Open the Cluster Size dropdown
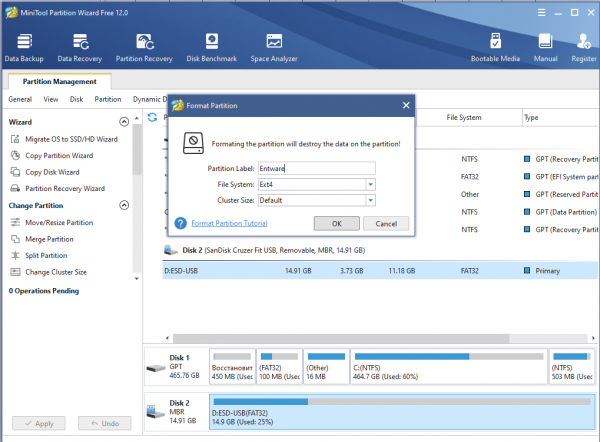 click(x=370, y=200)
